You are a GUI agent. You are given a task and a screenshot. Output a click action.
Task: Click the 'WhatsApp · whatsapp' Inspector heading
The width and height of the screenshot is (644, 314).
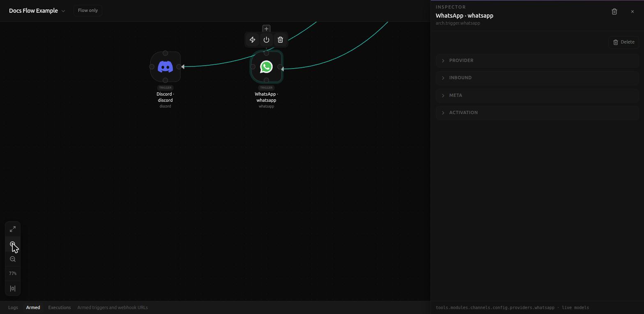point(465,16)
